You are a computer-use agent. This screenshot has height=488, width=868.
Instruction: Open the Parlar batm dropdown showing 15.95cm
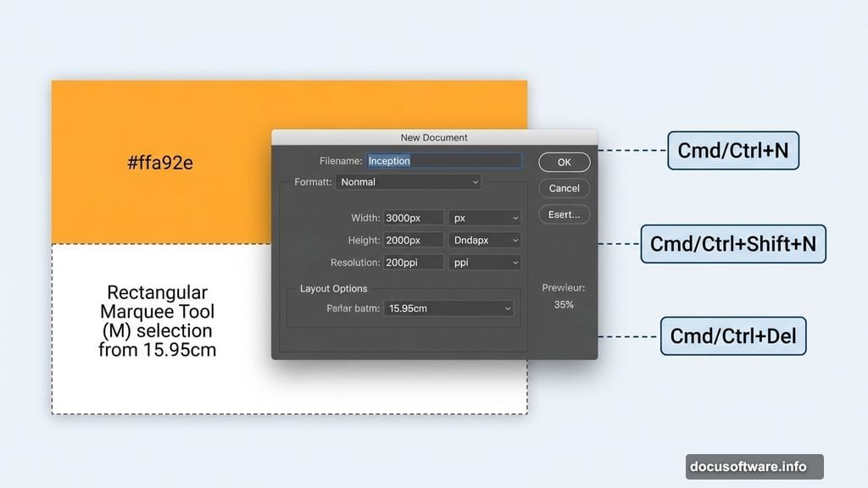click(x=448, y=308)
